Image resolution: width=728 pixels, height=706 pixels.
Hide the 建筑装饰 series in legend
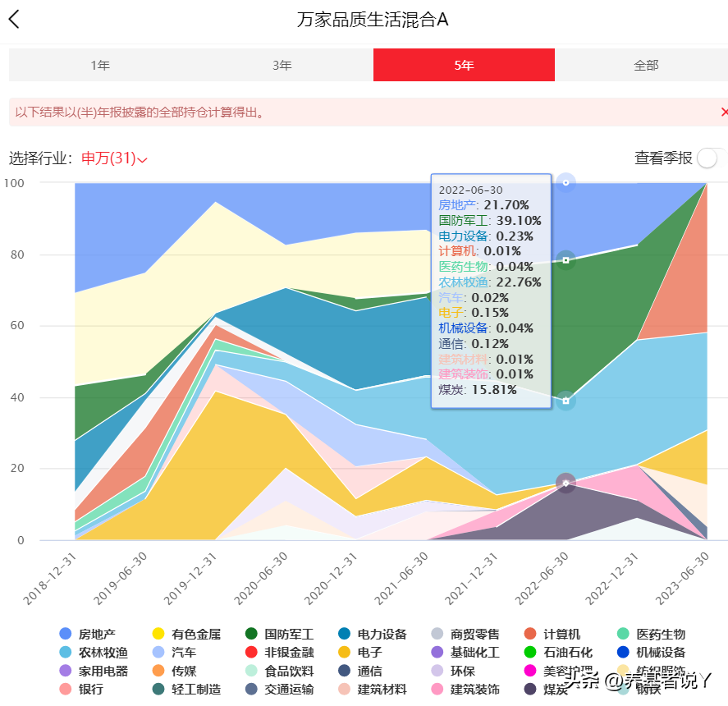click(x=465, y=690)
